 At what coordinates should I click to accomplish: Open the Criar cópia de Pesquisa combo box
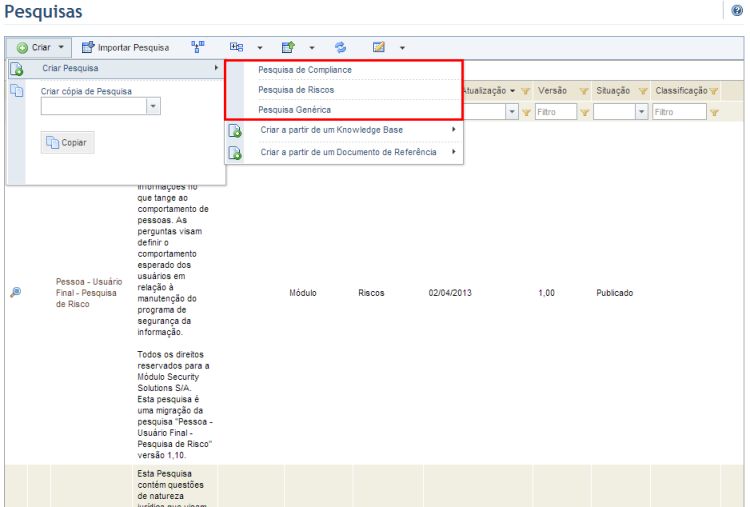tap(100, 106)
